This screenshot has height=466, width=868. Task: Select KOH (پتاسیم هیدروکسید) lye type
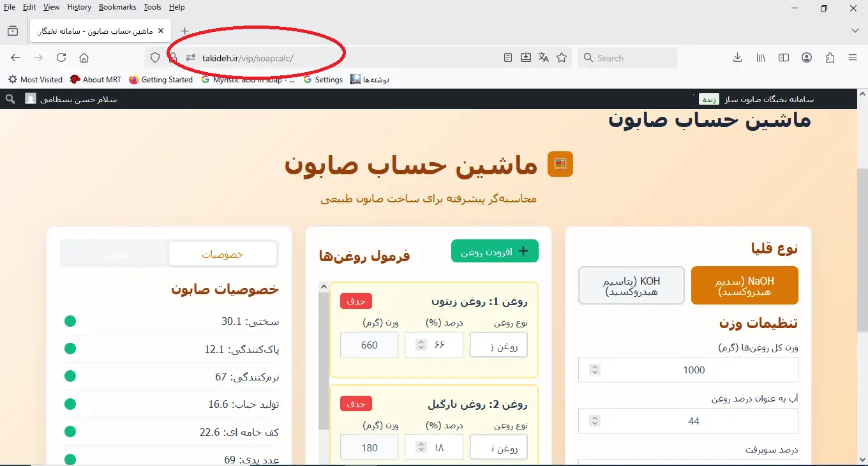click(631, 286)
